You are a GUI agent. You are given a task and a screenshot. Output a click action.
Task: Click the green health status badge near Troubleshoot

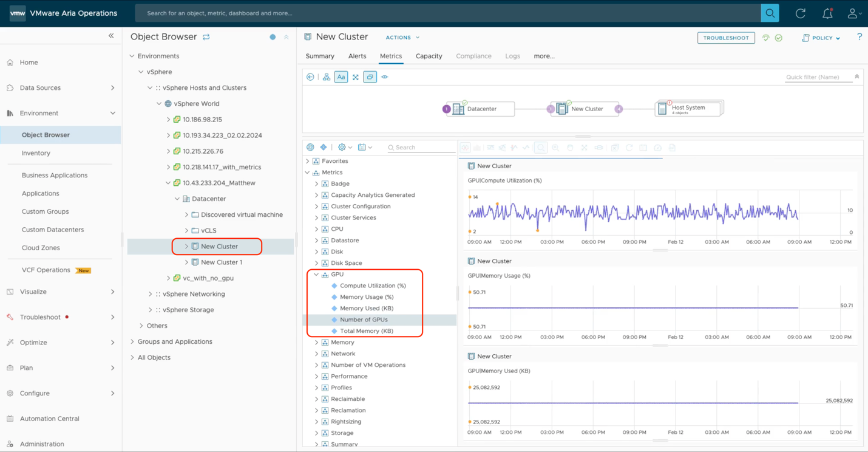click(x=779, y=38)
